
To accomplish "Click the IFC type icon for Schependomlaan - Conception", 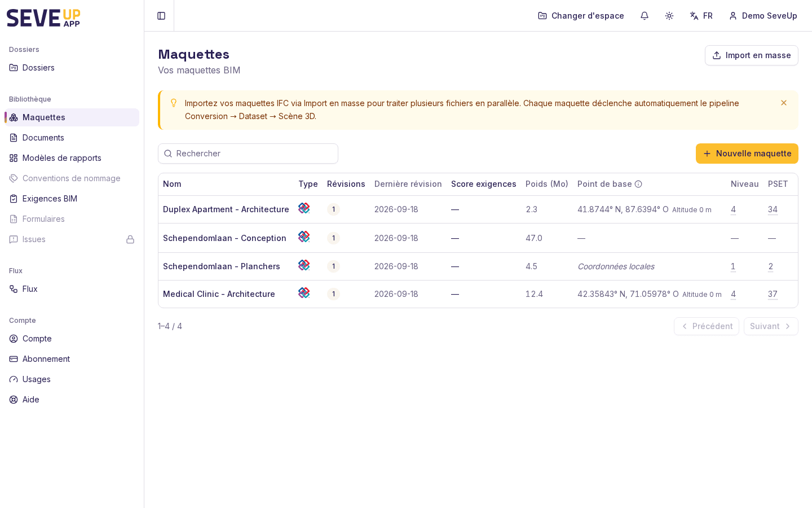I will (x=304, y=237).
